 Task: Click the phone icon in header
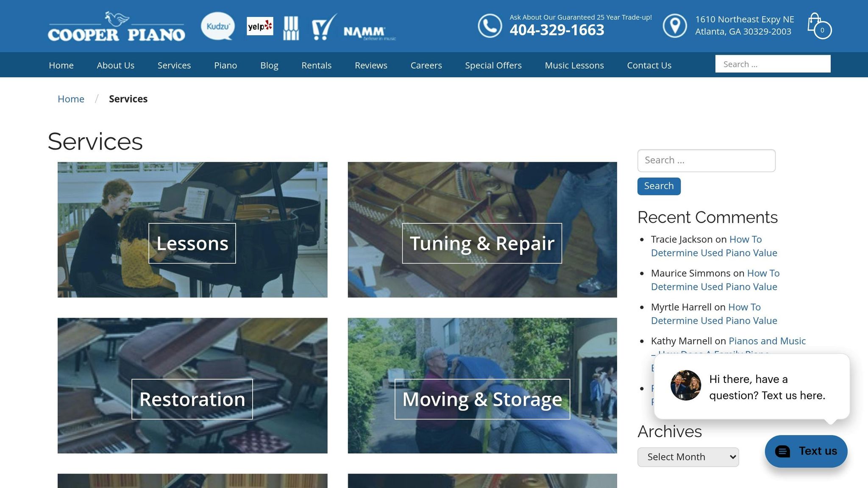tap(490, 26)
